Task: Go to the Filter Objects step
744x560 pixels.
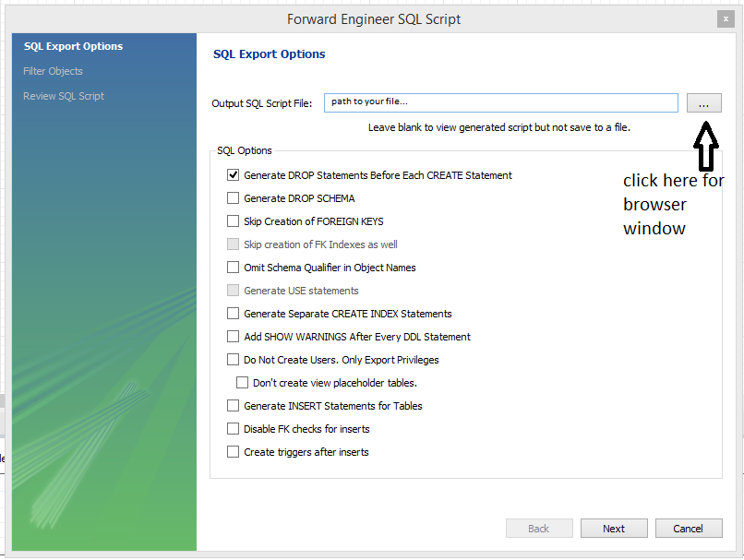Action: 53,71
